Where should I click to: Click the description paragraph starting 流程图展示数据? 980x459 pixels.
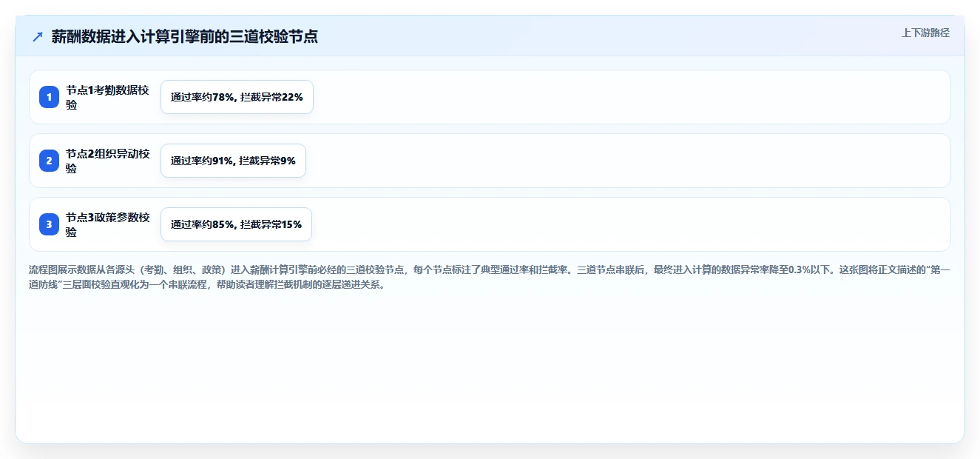click(490, 277)
